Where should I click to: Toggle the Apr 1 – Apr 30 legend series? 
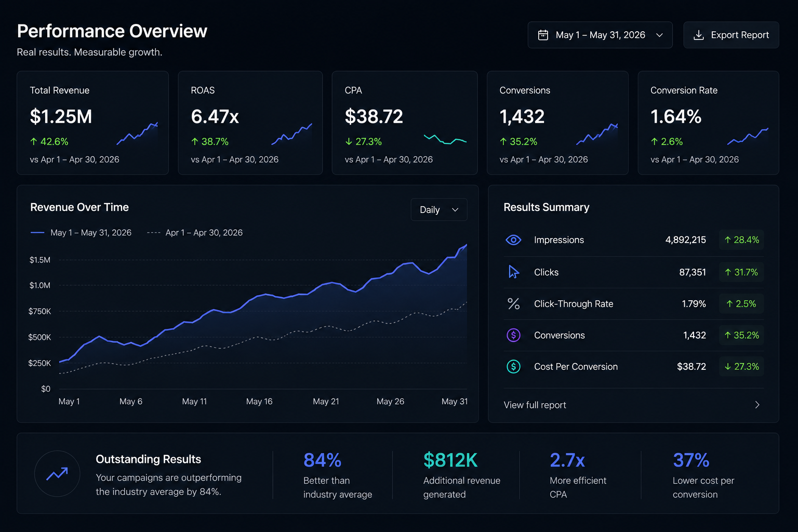tap(195, 233)
